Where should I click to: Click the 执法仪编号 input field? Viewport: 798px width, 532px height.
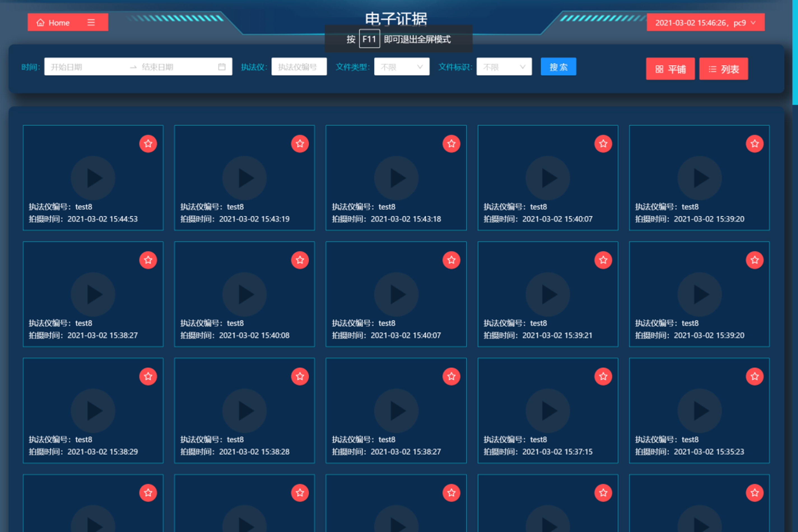(x=299, y=67)
